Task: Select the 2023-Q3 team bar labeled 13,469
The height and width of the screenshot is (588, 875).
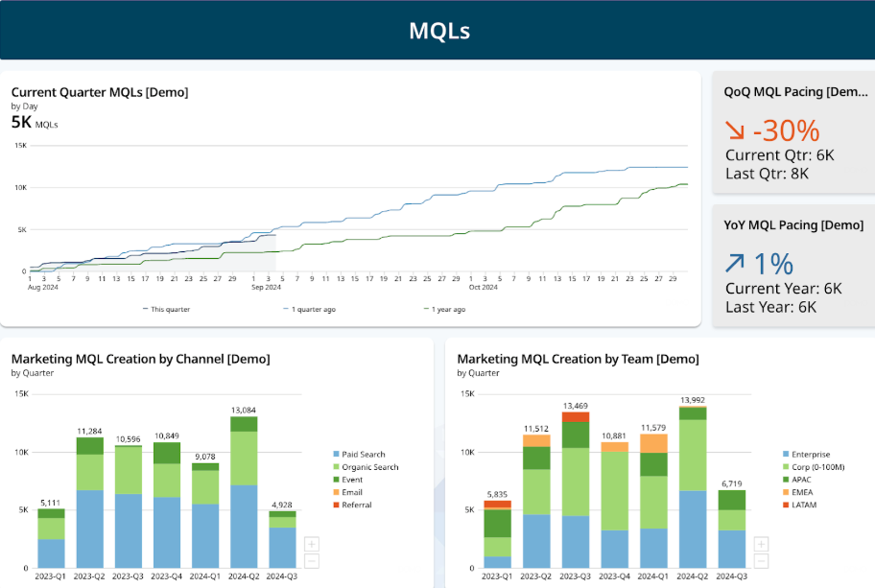Action: (576, 490)
